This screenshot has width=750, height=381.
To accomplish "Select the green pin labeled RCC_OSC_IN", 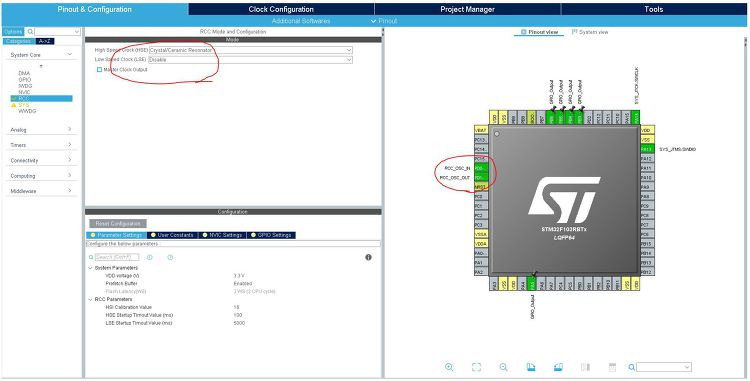I will point(481,168).
